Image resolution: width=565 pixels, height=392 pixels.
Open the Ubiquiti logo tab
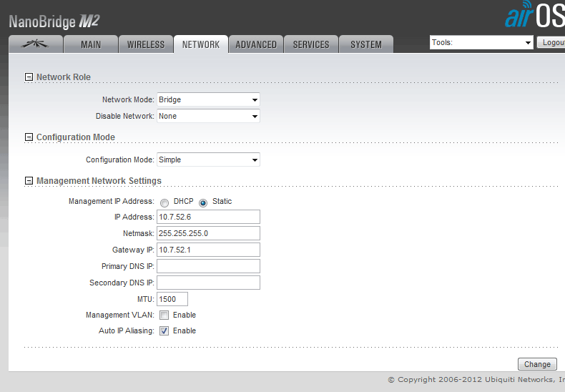coord(36,44)
